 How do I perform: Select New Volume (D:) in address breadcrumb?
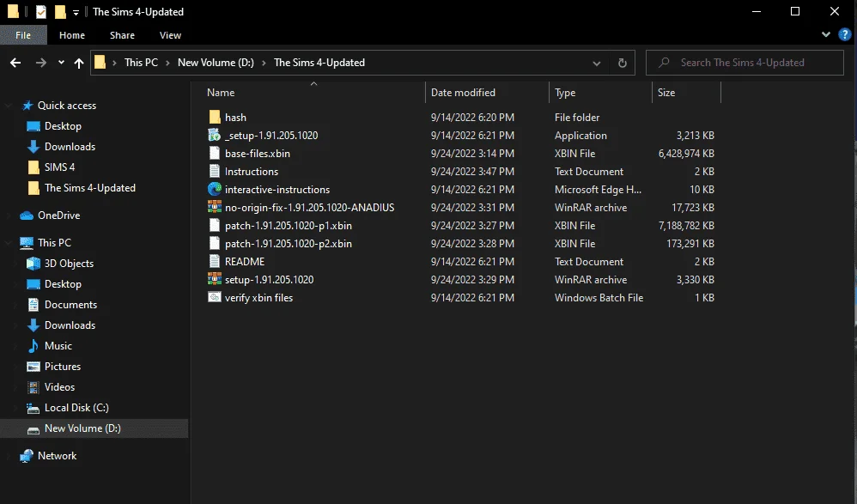(216, 63)
